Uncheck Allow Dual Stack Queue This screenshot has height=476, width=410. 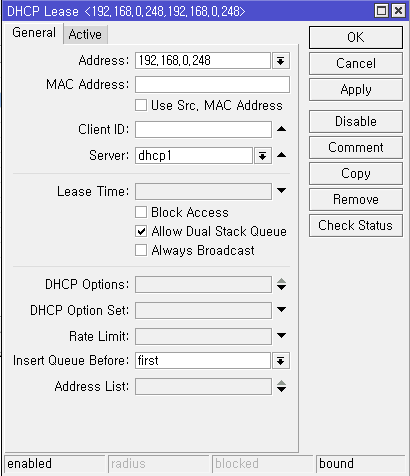[141, 231]
